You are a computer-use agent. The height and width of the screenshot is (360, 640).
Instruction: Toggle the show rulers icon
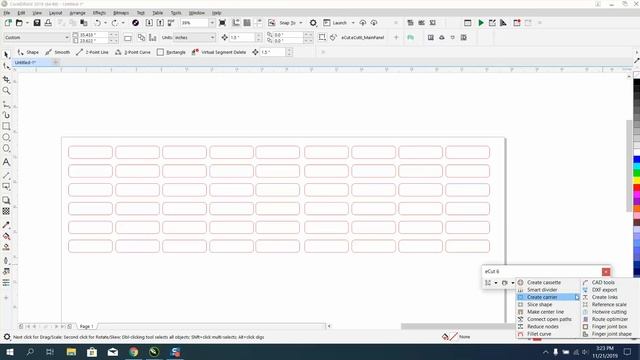coord(236,23)
